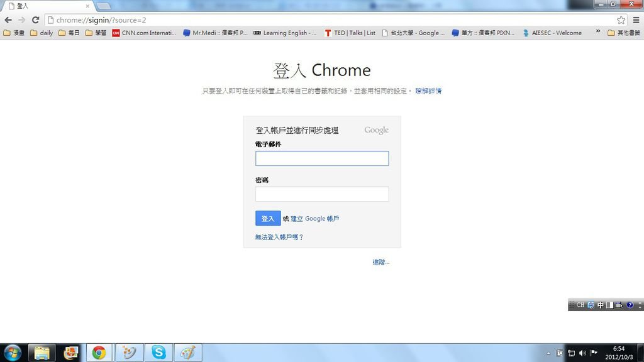
Task: Open the CNN.com International bookmark
Action: tap(144, 33)
